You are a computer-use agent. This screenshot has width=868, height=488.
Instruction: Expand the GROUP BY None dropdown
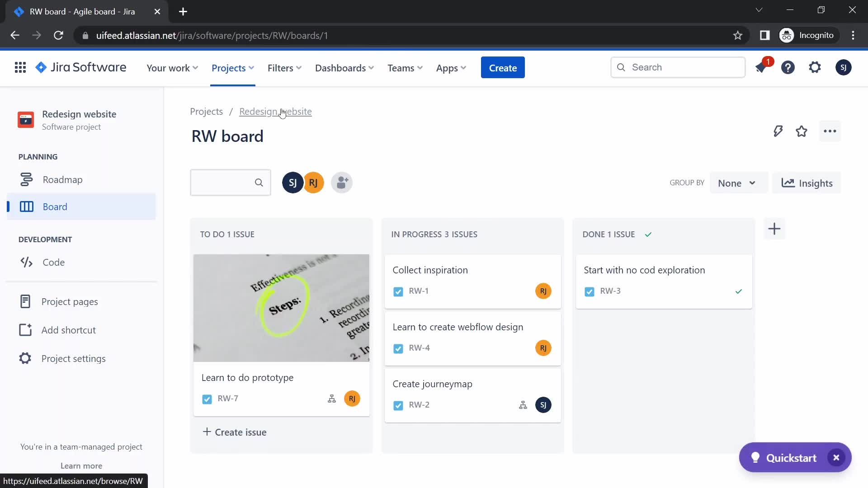736,183
